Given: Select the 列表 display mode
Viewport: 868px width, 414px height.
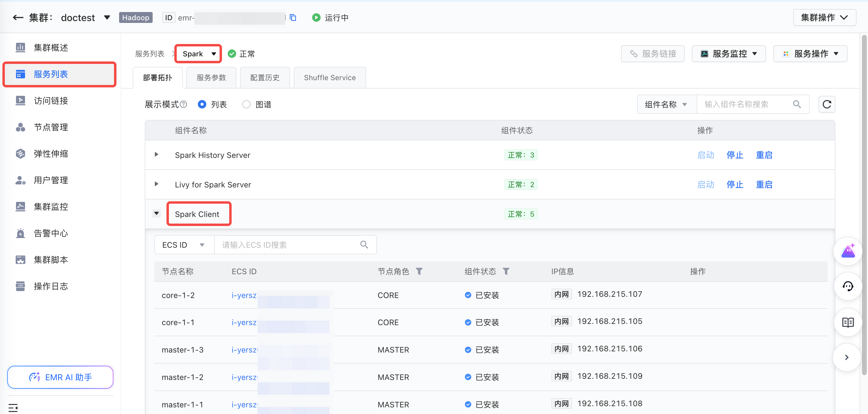Looking at the screenshot, I should tap(202, 104).
